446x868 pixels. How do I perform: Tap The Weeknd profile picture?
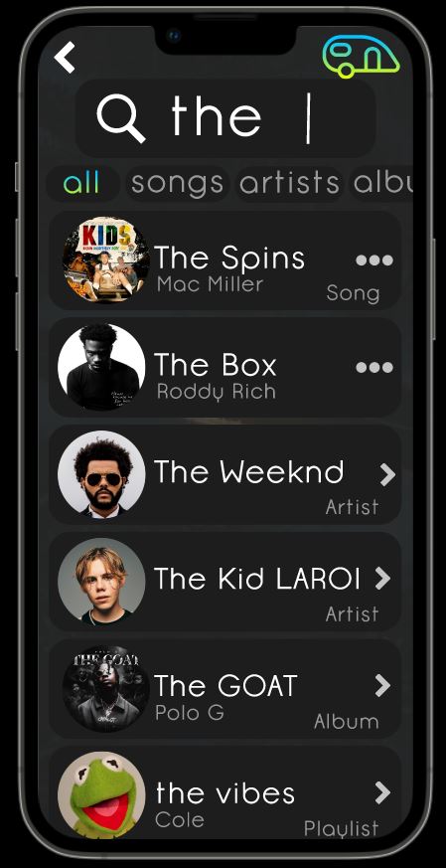101,474
